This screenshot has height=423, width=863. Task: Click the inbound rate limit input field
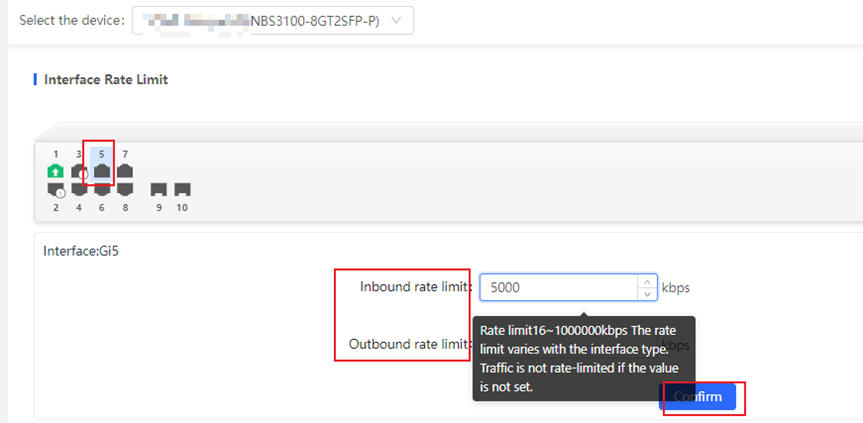557,288
